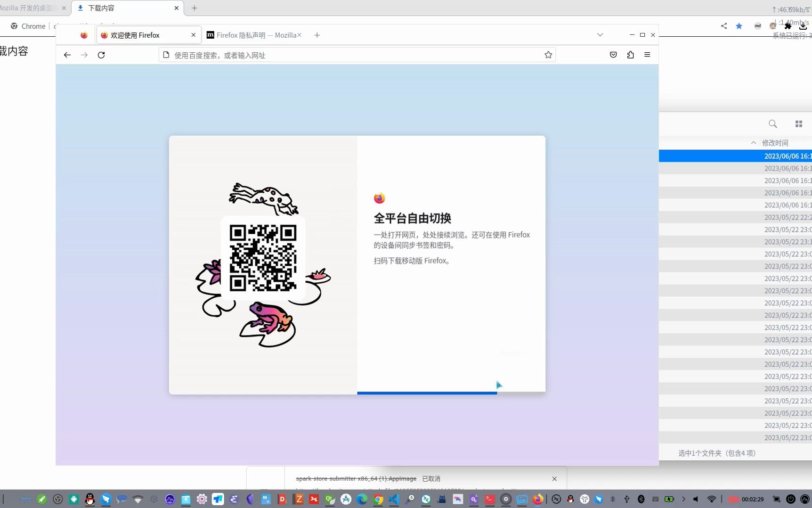This screenshot has width=812, height=508.
Task: Open Chrome's downloads tray icon
Action: 803,26
